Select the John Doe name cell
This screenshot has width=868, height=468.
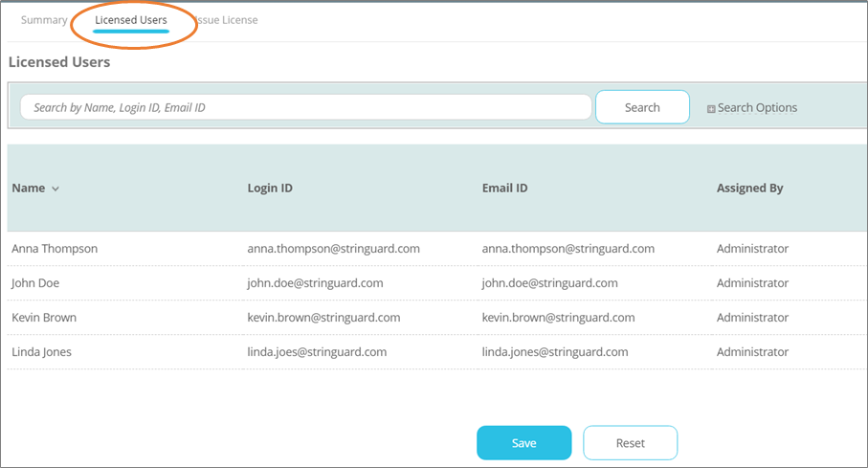[x=38, y=283]
